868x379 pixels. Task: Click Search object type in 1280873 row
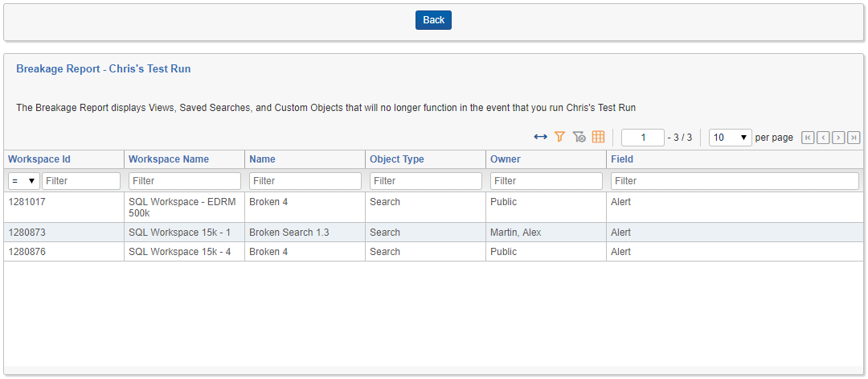(x=425, y=233)
